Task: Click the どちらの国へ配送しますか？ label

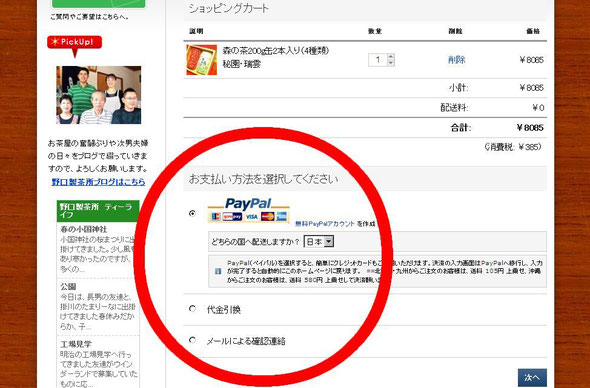Action: coord(255,242)
